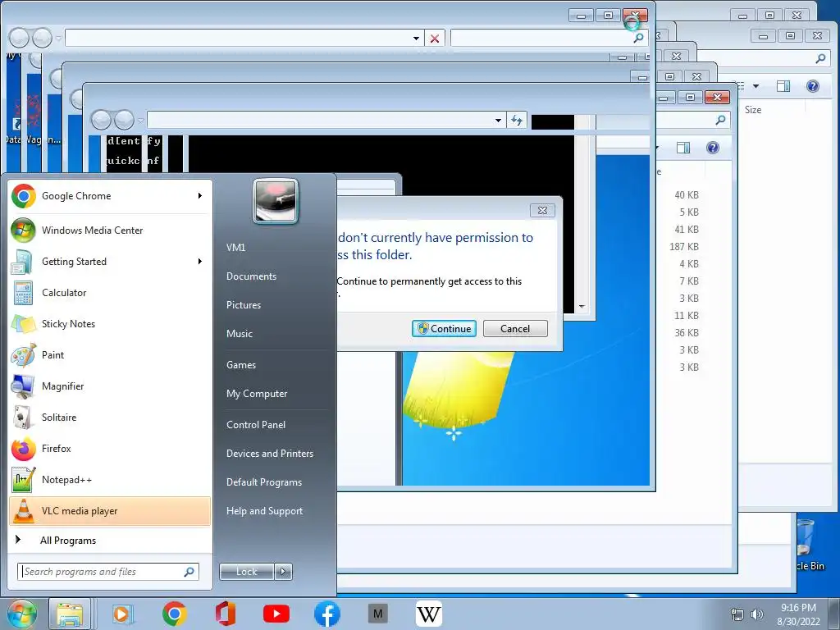
Task: Open Devices and Printers
Action: [270, 454]
